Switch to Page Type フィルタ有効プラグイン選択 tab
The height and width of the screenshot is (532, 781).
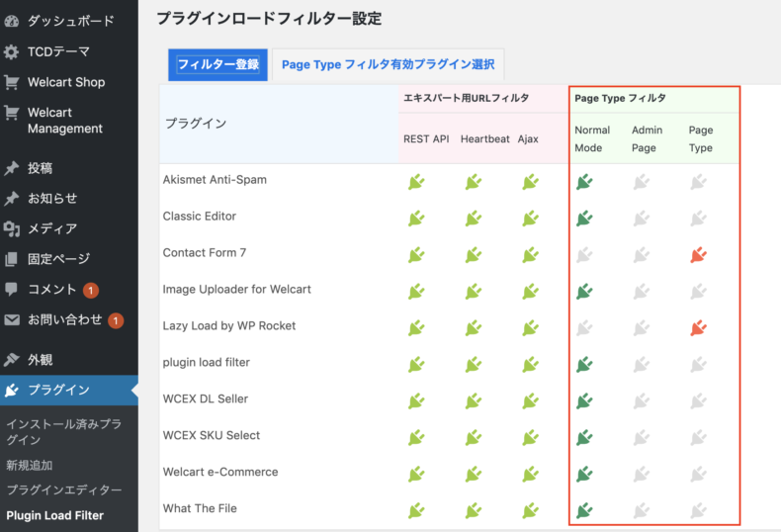click(388, 64)
